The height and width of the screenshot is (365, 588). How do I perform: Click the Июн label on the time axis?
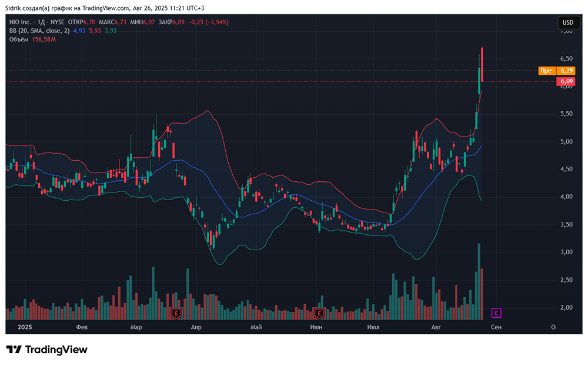pyautogui.click(x=316, y=327)
